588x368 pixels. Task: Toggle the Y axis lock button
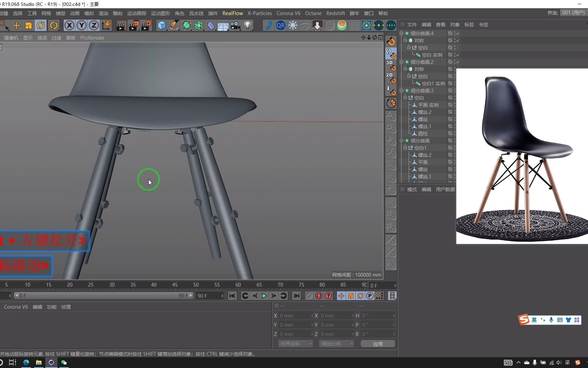click(x=81, y=25)
